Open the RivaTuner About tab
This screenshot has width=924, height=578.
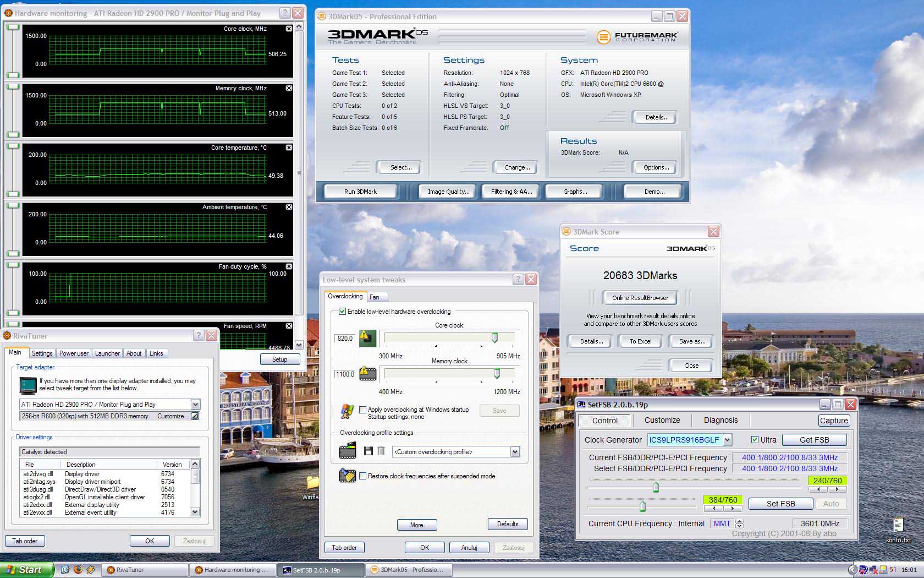[134, 353]
